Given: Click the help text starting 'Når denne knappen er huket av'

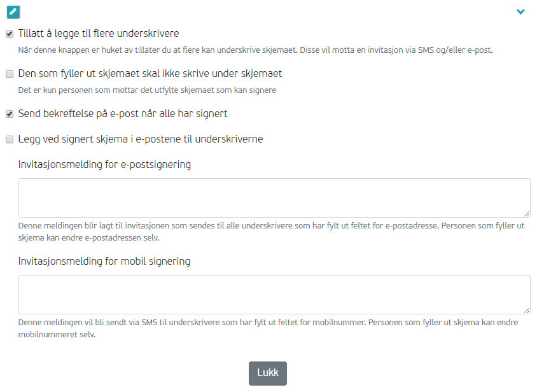Looking at the screenshot, I should (x=255, y=50).
